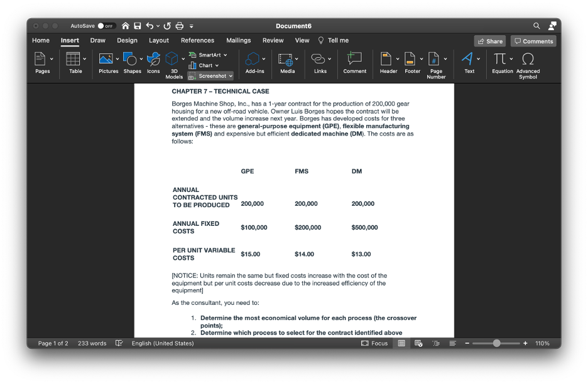Switch to the References tab
This screenshot has width=588, height=384.
[198, 40]
